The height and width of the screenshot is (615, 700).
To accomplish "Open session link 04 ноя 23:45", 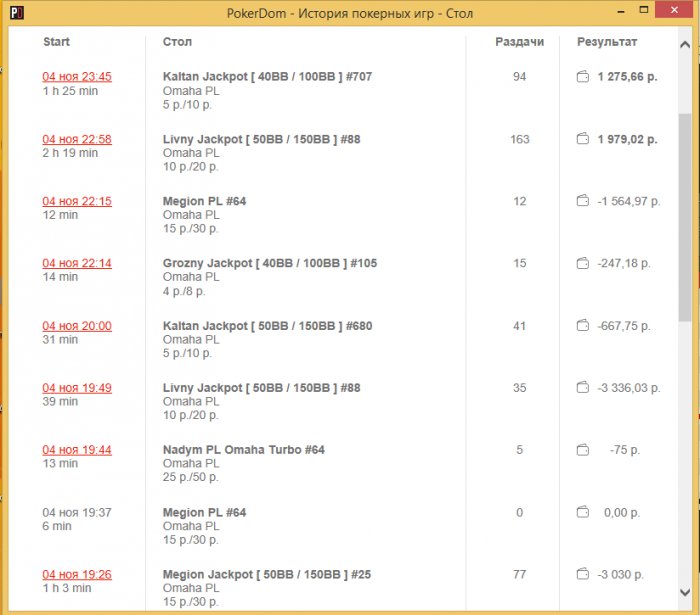I will [77, 77].
